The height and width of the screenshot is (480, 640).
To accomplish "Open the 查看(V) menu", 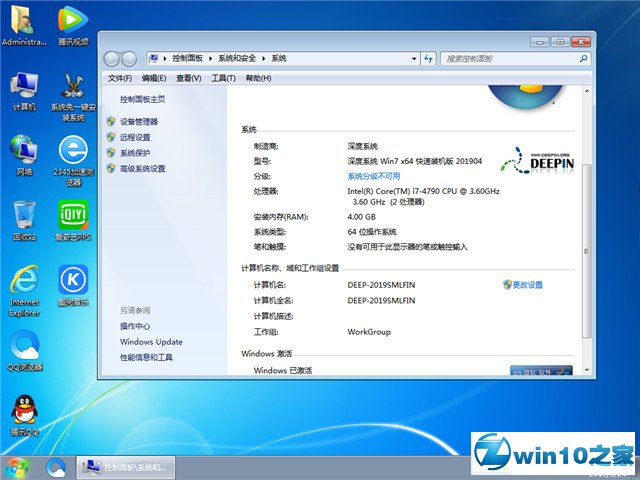I will click(x=189, y=78).
